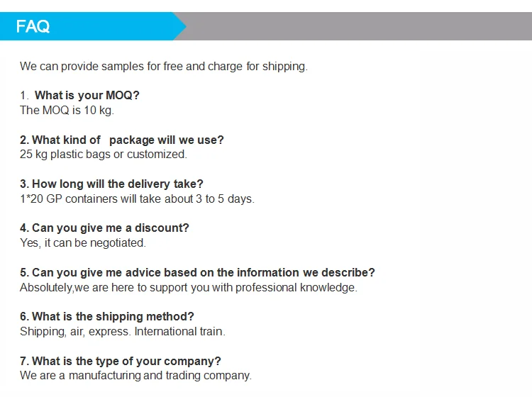The width and height of the screenshot is (532, 397).
Task: Select the free samples intro sentence
Action: click(x=163, y=67)
